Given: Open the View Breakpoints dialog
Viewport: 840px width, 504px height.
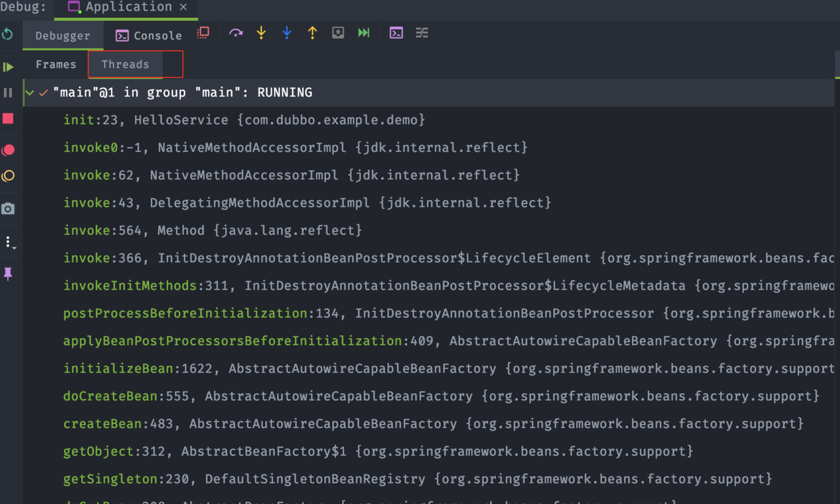Looking at the screenshot, I should (8, 150).
